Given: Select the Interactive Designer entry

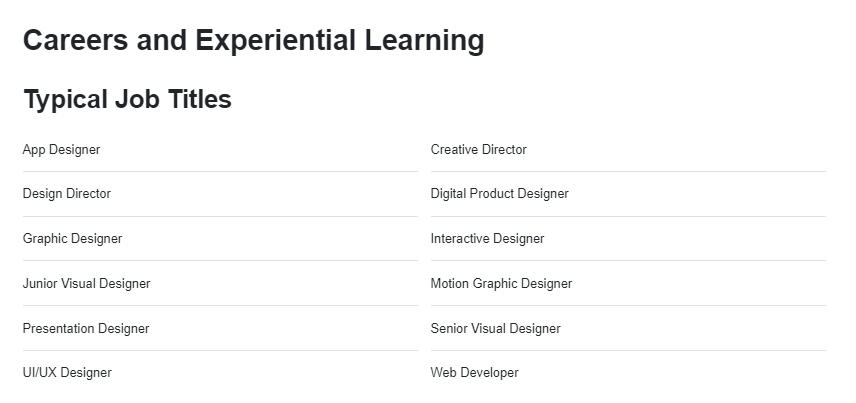Looking at the screenshot, I should [487, 239].
